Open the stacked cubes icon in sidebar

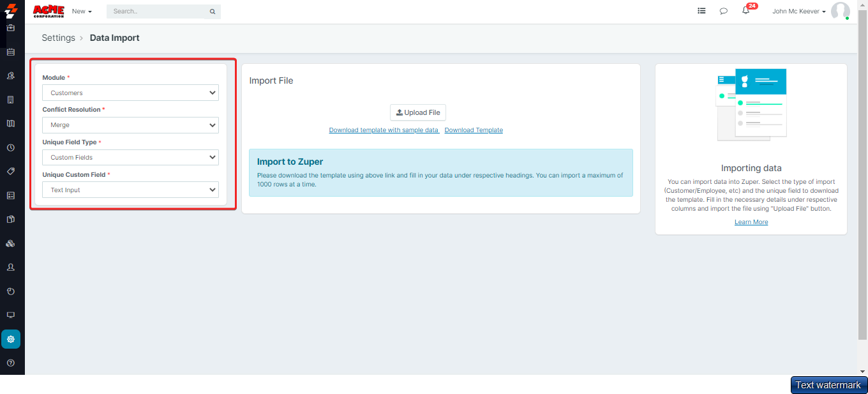[11, 243]
